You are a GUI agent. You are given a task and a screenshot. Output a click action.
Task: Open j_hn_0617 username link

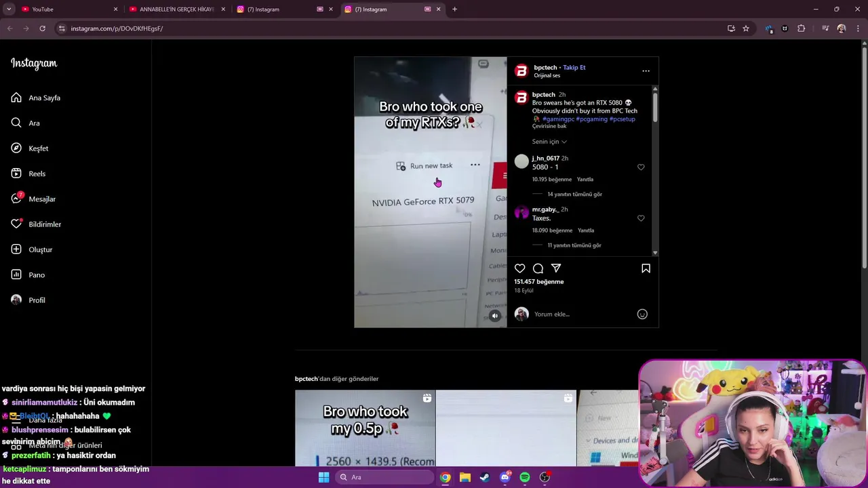[x=545, y=158]
